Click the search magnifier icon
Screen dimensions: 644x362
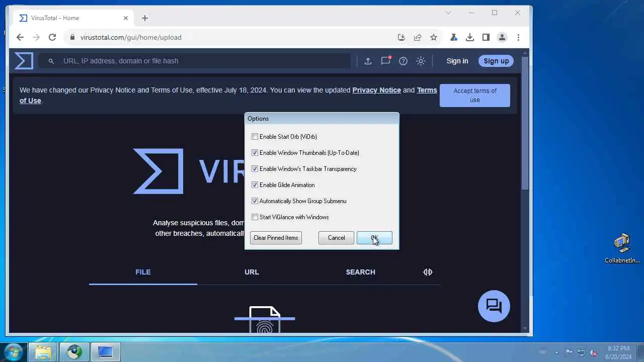51,61
